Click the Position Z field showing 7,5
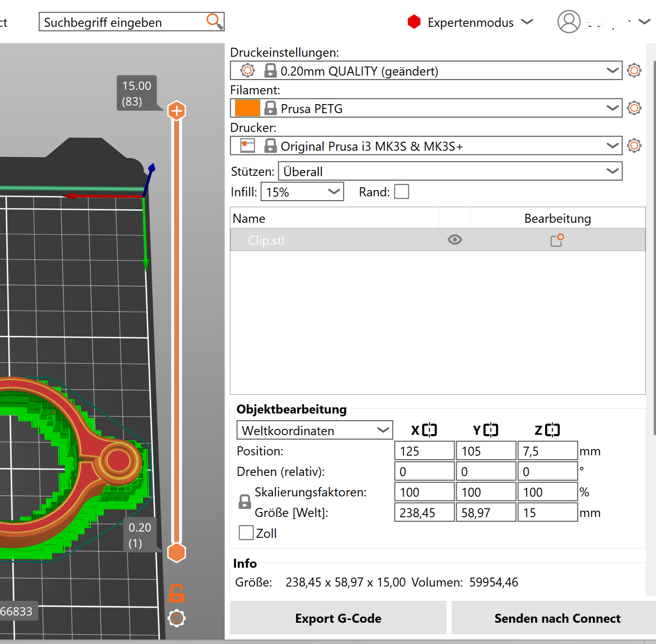This screenshot has width=656, height=644. (548, 451)
